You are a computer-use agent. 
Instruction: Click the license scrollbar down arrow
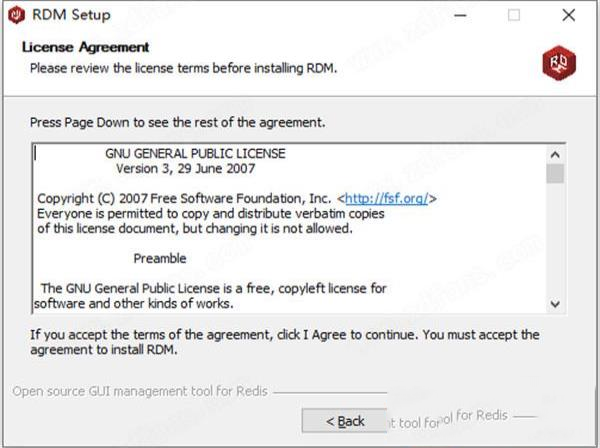[555, 303]
